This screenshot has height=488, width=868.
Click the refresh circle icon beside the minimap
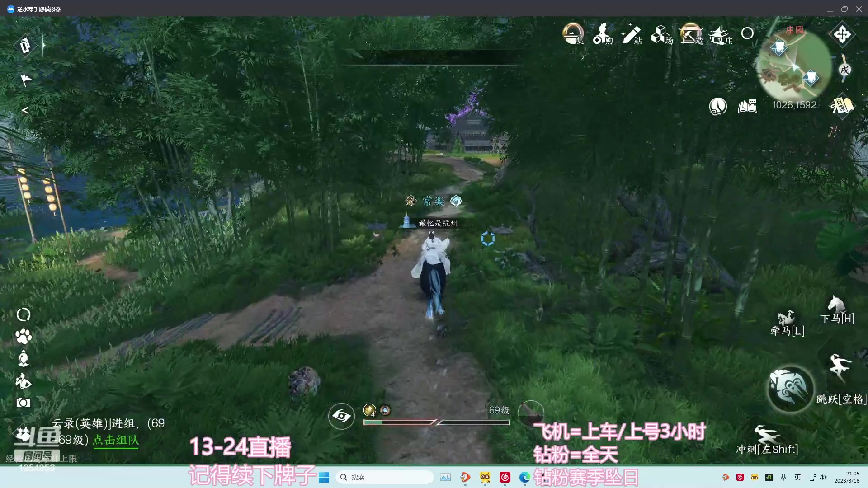[747, 33]
